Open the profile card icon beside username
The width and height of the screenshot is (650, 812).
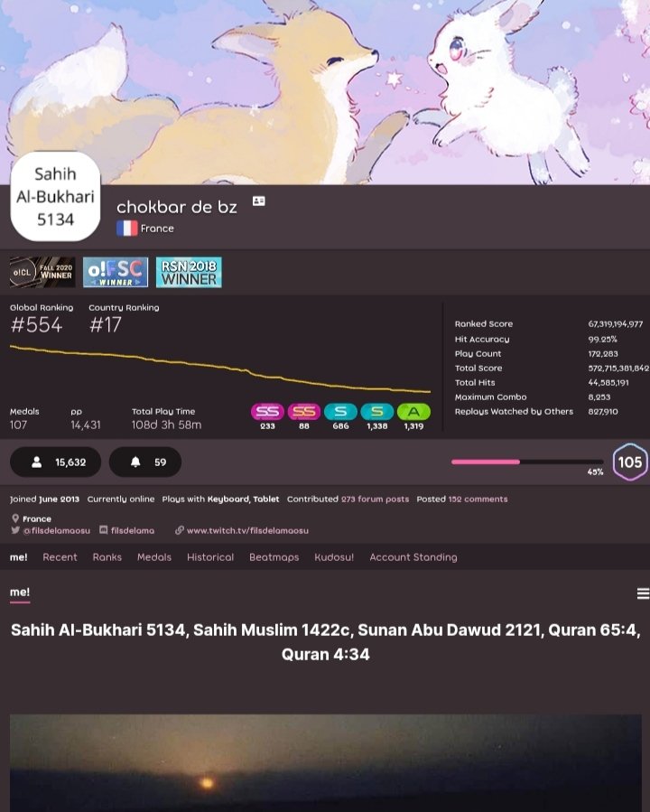click(x=259, y=201)
